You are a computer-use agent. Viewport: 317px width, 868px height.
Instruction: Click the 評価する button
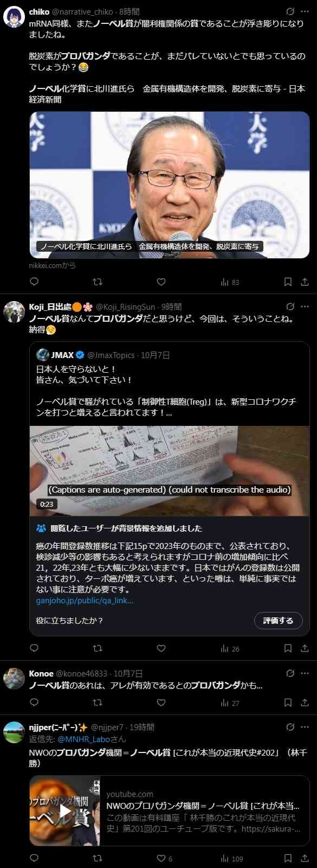click(x=278, y=621)
